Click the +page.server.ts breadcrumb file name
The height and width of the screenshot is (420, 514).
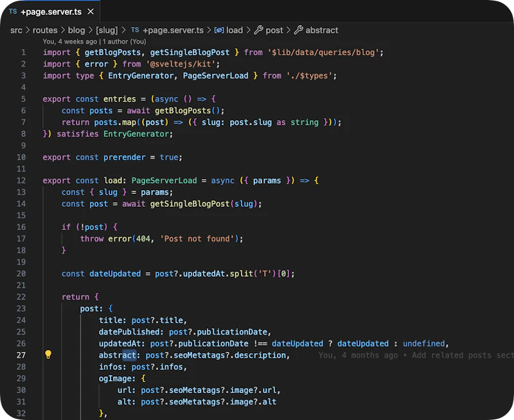tap(173, 30)
